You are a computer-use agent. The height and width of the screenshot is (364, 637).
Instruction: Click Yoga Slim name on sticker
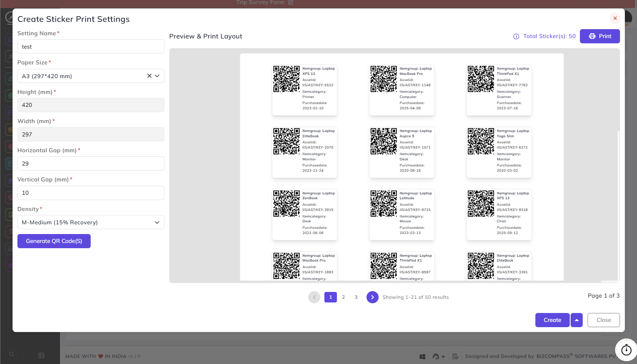click(x=505, y=136)
